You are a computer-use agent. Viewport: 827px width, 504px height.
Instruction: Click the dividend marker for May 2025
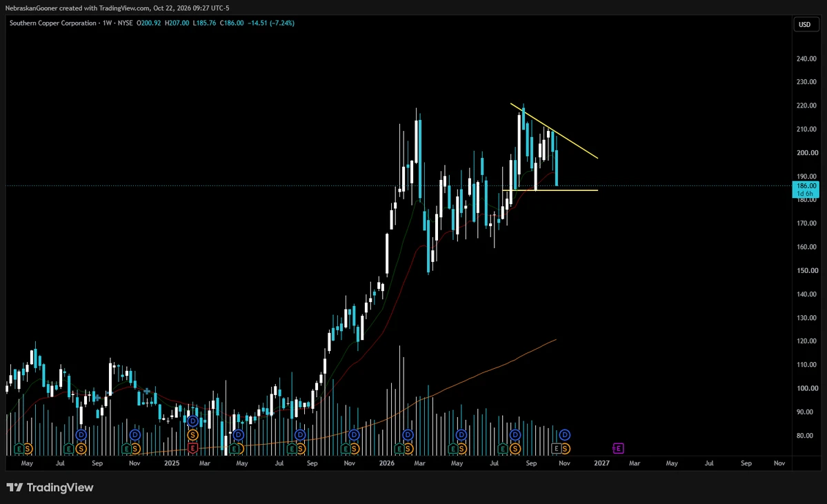pyautogui.click(x=239, y=435)
